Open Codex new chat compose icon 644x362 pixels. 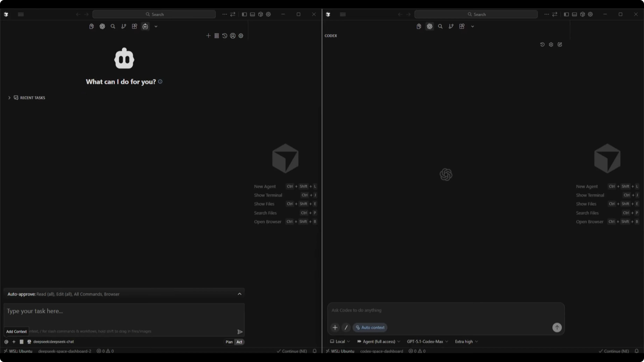click(x=560, y=44)
